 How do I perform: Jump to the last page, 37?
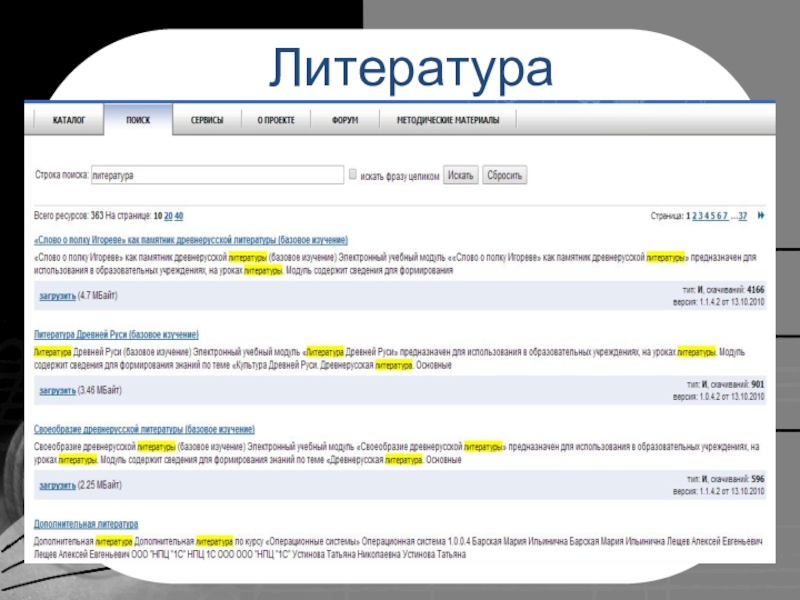(x=742, y=215)
